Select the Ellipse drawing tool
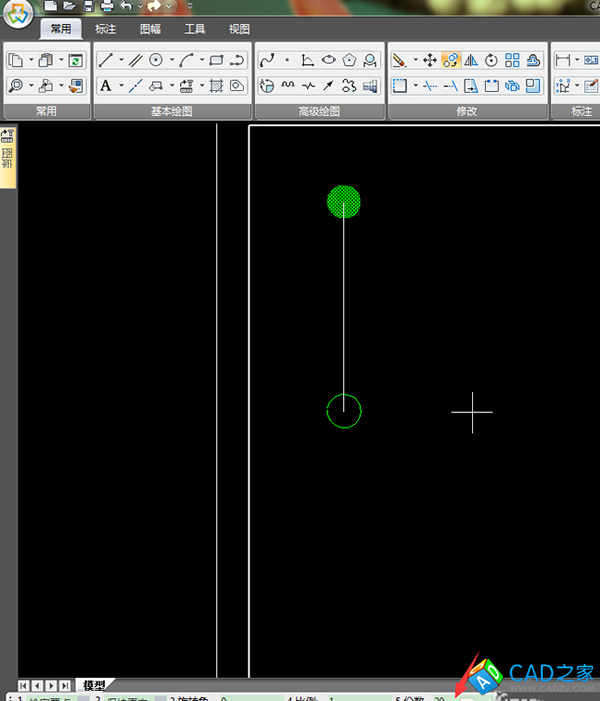The height and width of the screenshot is (701, 600). click(328, 61)
